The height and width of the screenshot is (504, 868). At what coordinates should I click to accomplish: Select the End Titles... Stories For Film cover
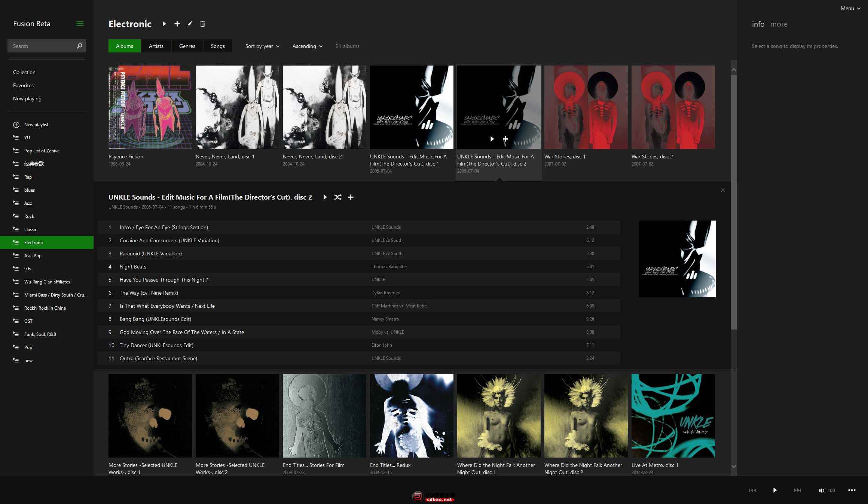[324, 416]
